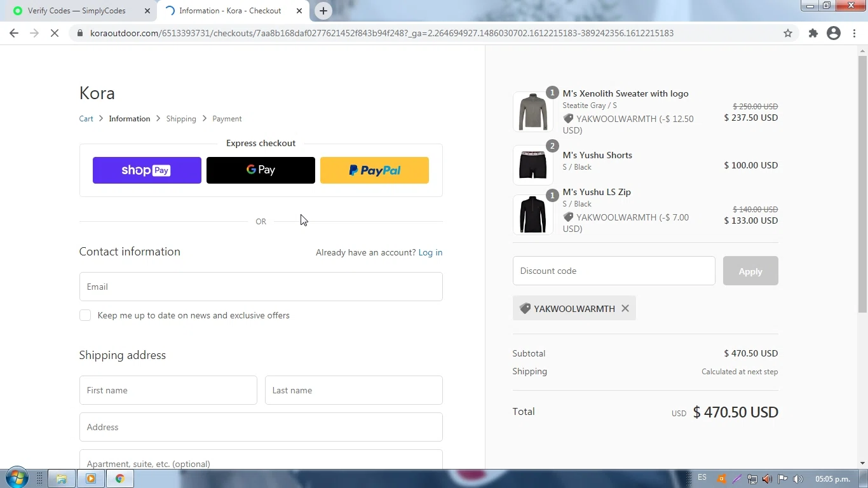Screen dimensions: 868x488
Task: Pay with the Shop Pay button
Action: [x=147, y=170]
